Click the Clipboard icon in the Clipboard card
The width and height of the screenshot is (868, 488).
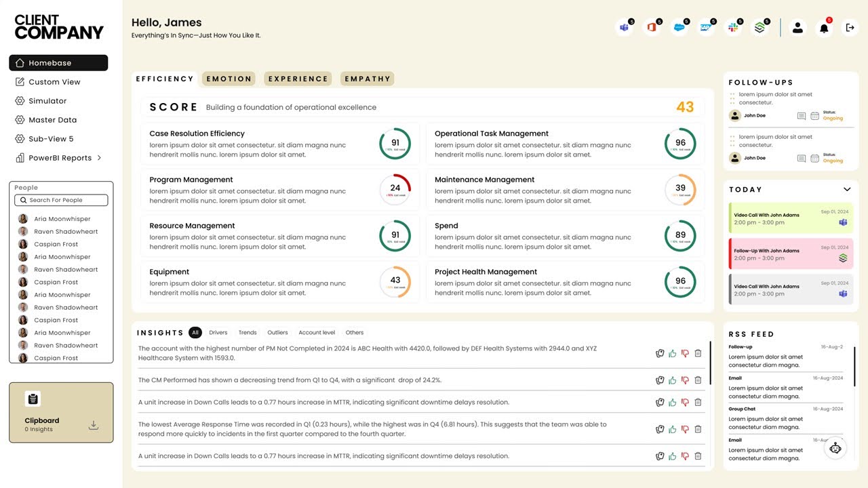point(33,399)
